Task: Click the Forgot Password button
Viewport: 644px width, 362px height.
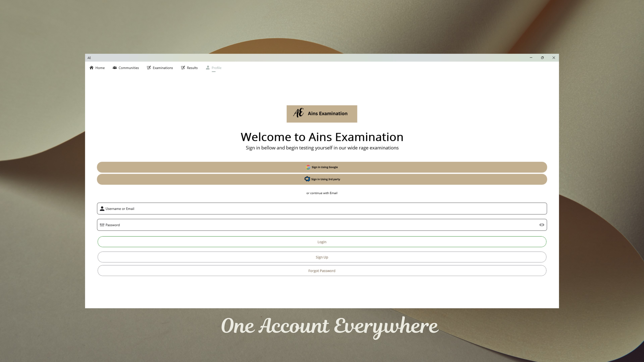Action: point(322,271)
